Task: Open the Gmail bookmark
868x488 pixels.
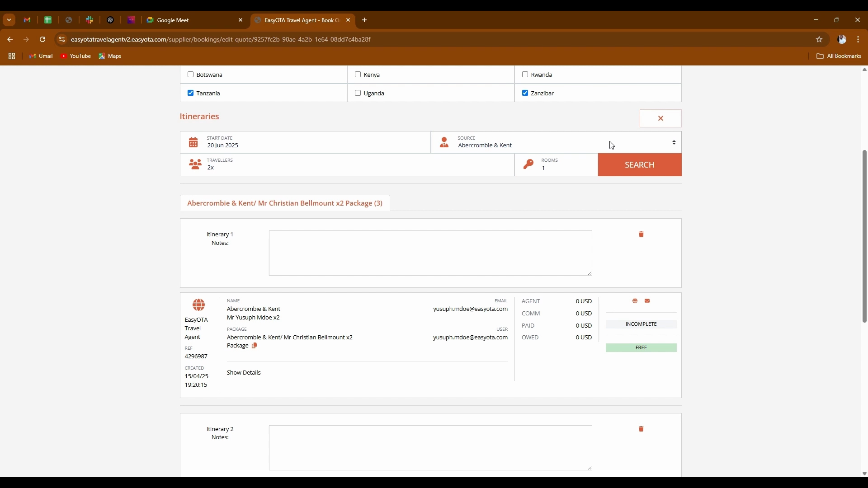Action: pyautogui.click(x=41, y=56)
